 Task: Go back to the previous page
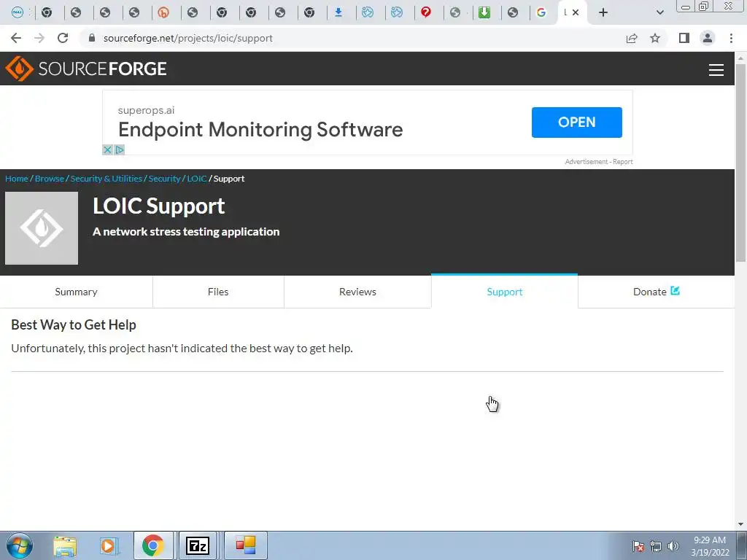point(16,38)
